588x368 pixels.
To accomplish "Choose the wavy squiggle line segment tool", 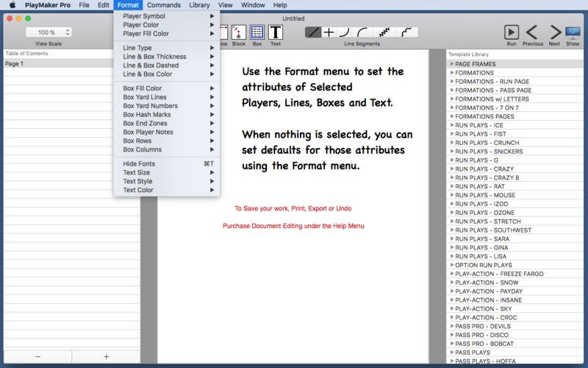I will (406, 32).
